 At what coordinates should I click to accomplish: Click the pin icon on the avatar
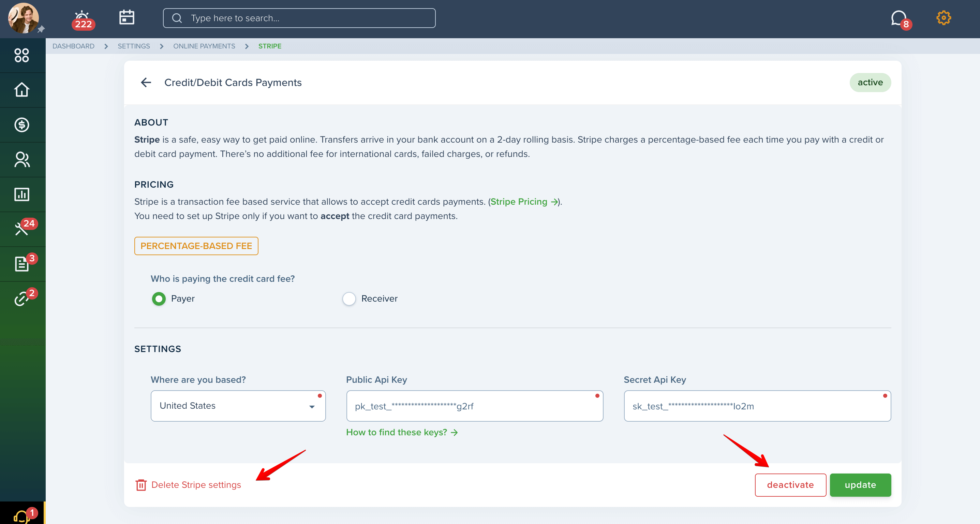click(41, 29)
